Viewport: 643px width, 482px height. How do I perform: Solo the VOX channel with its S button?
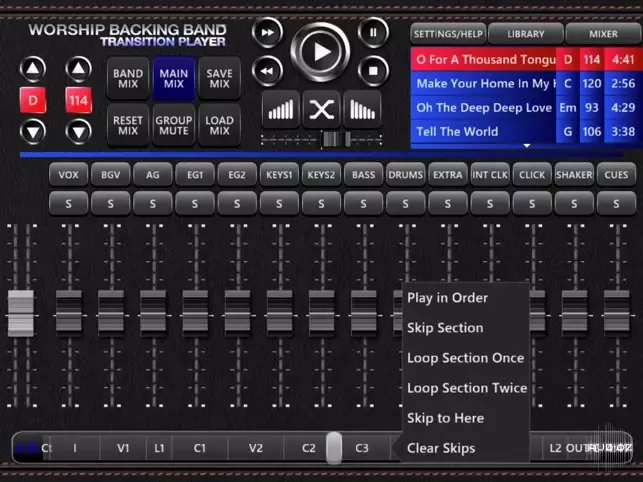pos(68,203)
